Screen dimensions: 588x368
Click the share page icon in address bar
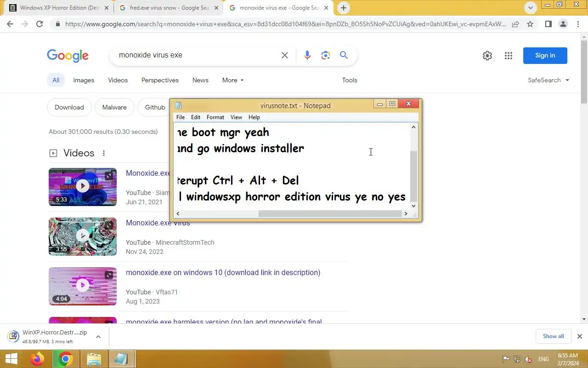click(515, 24)
